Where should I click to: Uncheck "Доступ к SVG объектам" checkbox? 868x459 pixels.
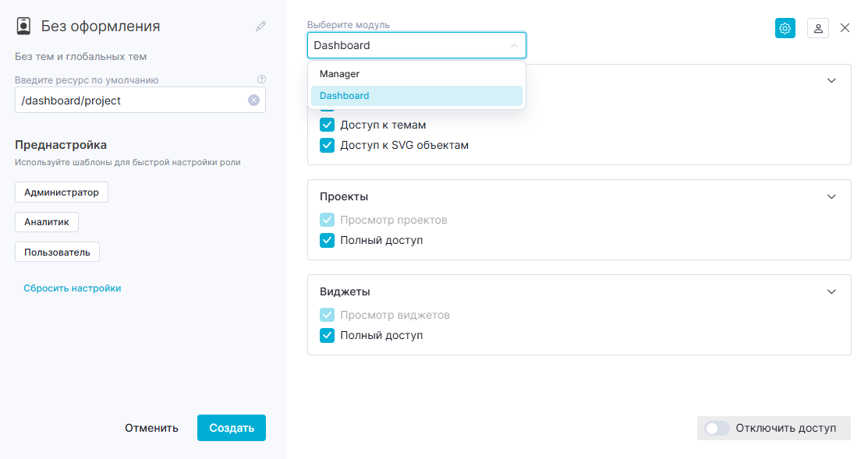pos(328,146)
